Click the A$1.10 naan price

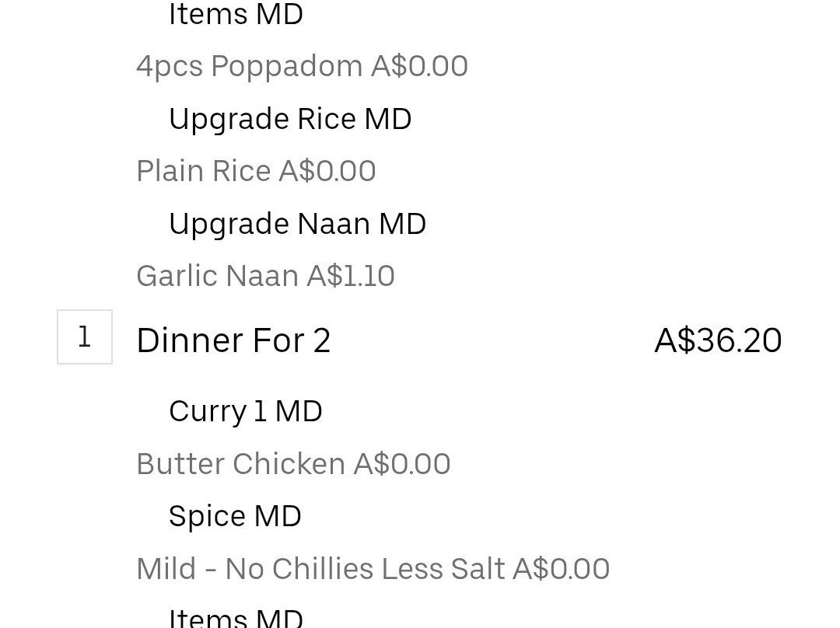[x=351, y=276]
